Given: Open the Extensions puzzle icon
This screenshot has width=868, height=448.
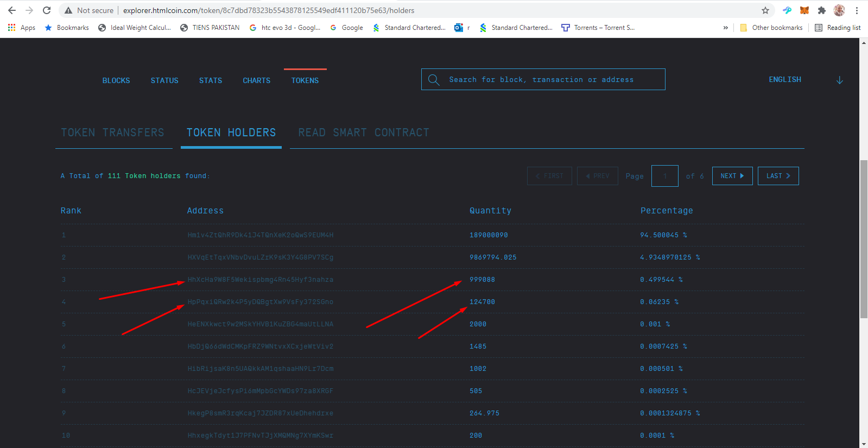Looking at the screenshot, I should (822, 10).
